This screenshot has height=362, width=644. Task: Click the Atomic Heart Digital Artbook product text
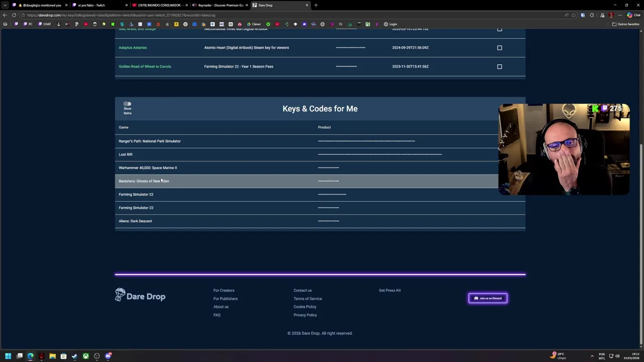pyautogui.click(x=247, y=48)
